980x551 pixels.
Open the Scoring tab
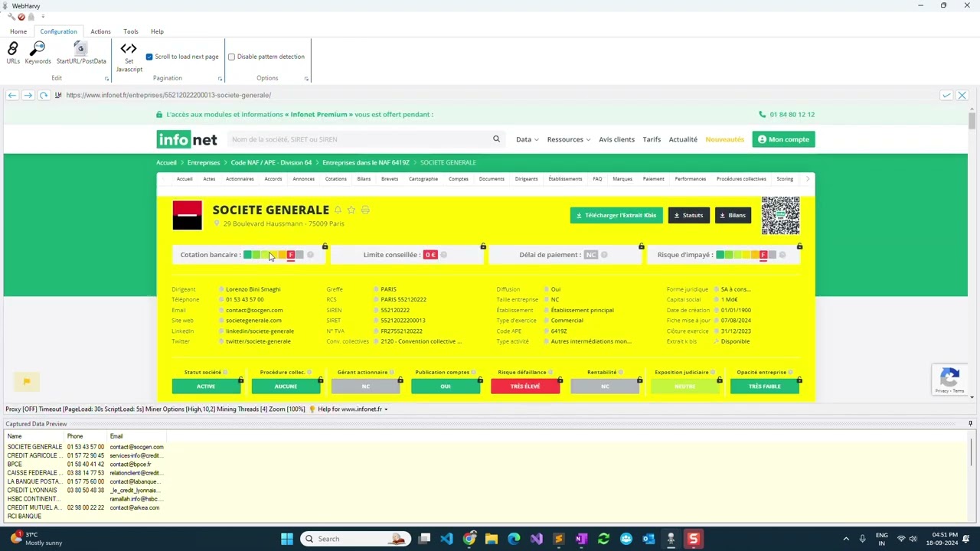tap(785, 179)
